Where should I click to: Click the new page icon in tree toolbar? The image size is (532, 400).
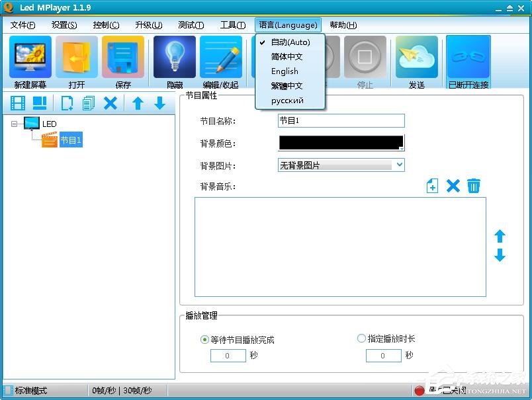click(x=67, y=103)
